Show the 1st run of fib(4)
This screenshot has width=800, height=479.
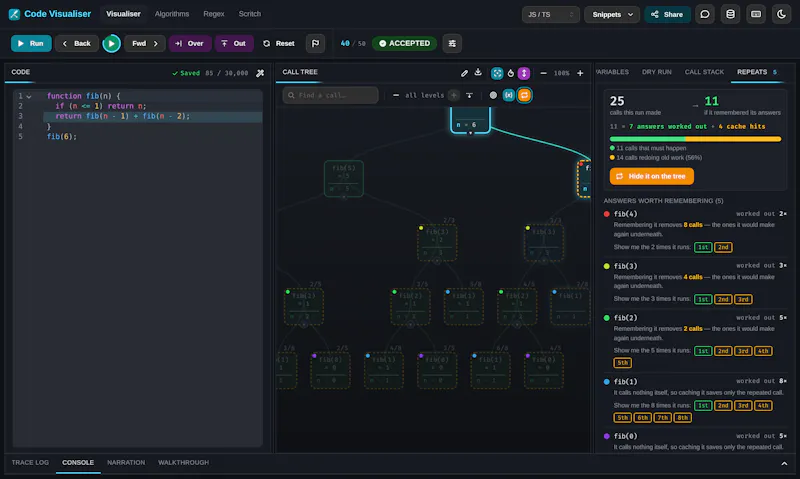[x=703, y=247]
